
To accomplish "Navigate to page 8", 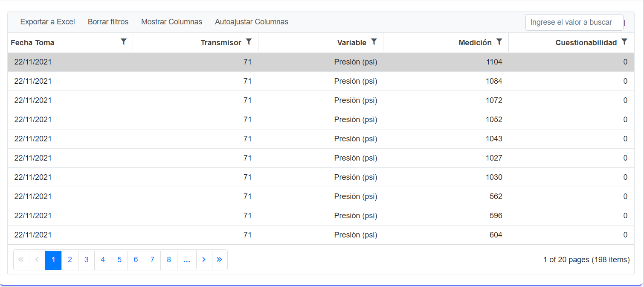I will [x=169, y=260].
